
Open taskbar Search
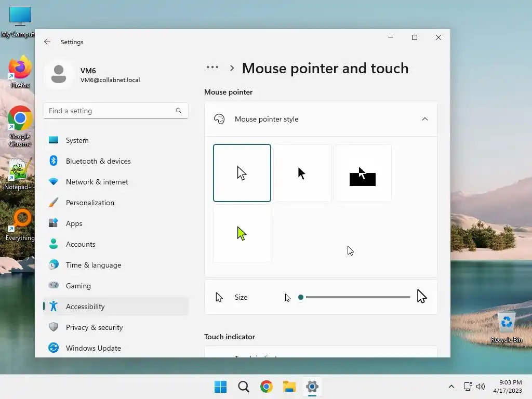coord(244,387)
